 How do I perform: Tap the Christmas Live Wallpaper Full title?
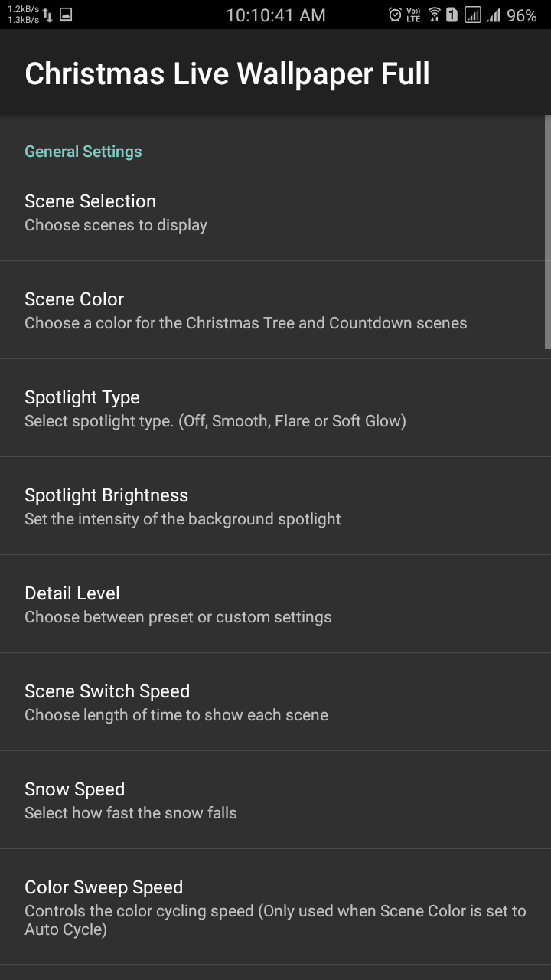pos(227,74)
